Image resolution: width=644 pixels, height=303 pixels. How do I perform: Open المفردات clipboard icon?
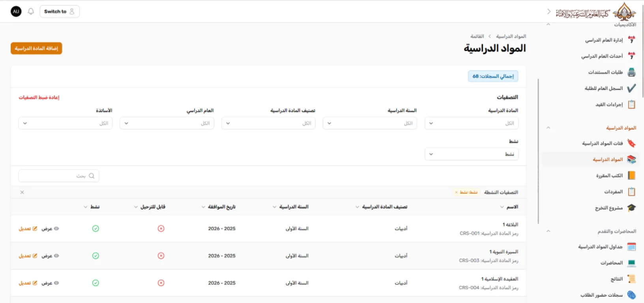tap(631, 192)
